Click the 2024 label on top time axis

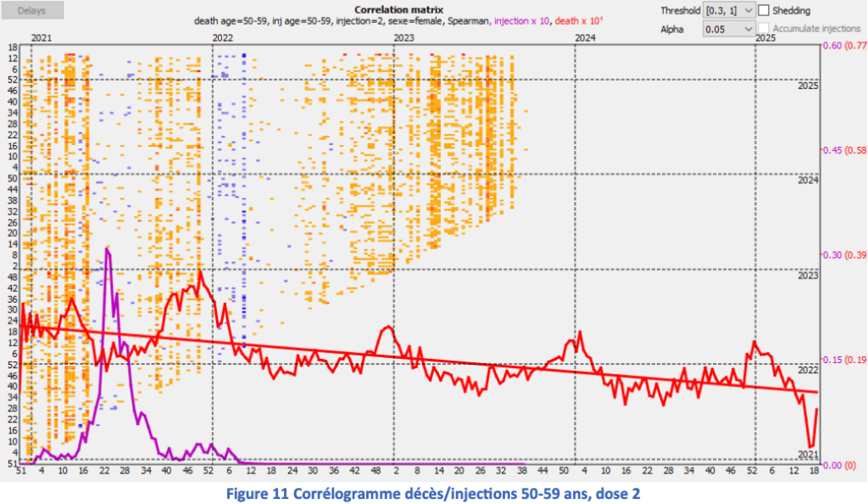(585, 38)
